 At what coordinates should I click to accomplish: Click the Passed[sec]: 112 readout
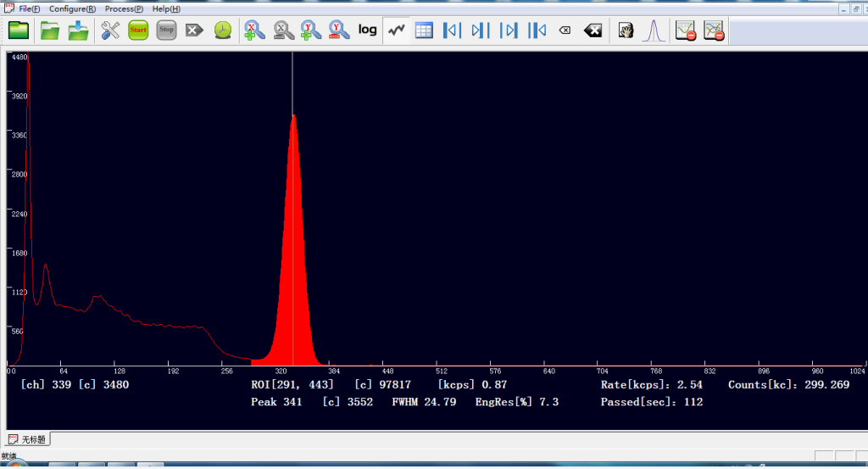[652, 402]
